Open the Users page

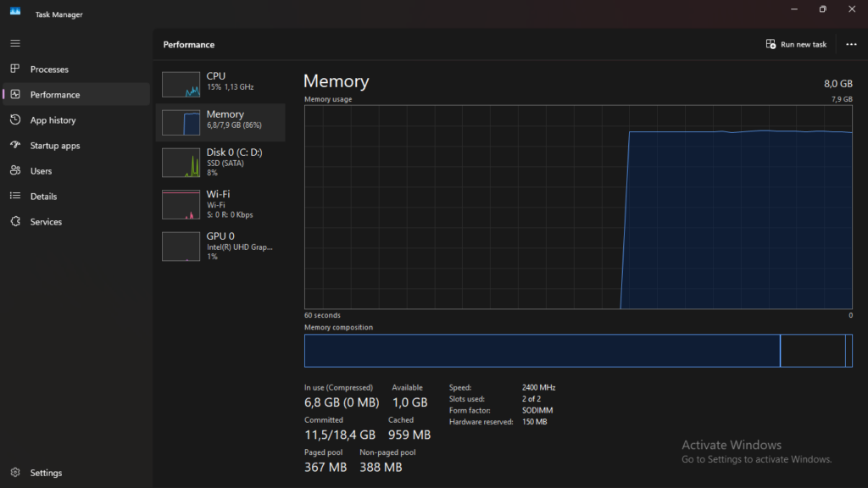click(x=75, y=171)
